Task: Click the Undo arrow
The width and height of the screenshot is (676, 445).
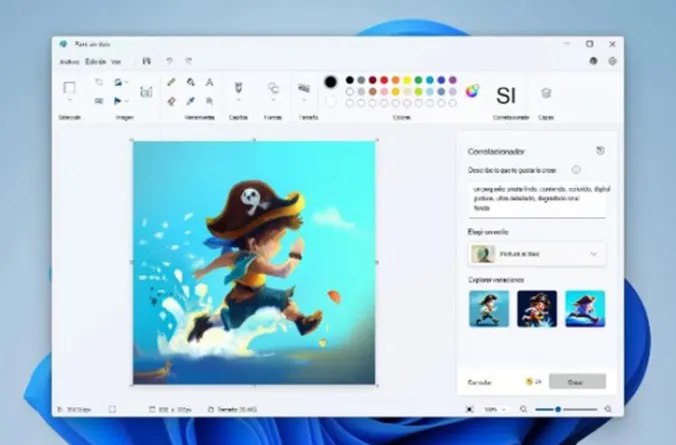Action: pos(169,61)
